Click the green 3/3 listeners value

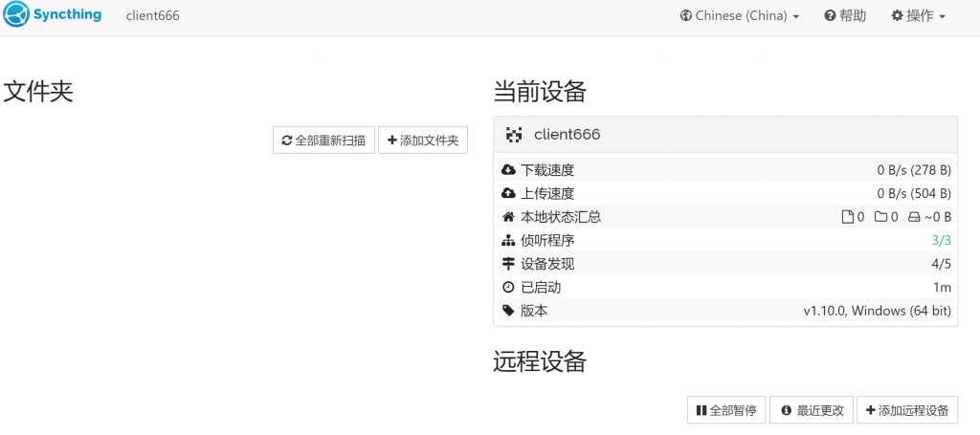click(942, 240)
